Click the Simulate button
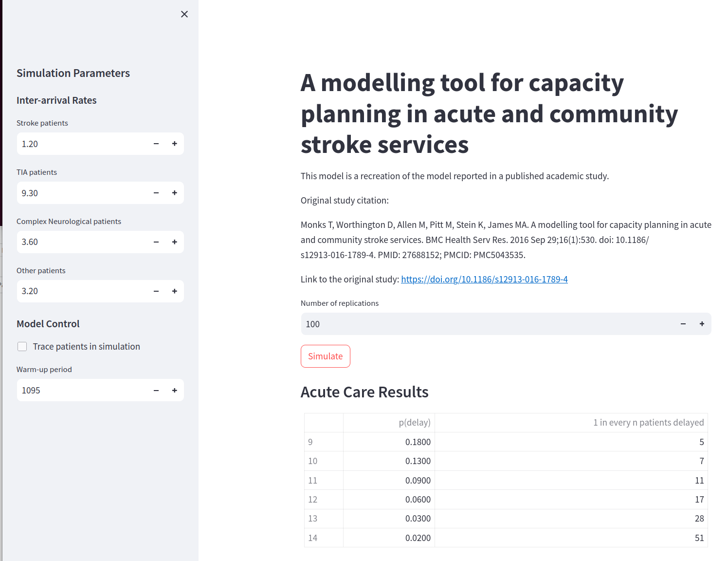Viewport: 728px width, 561px height. pos(326,356)
